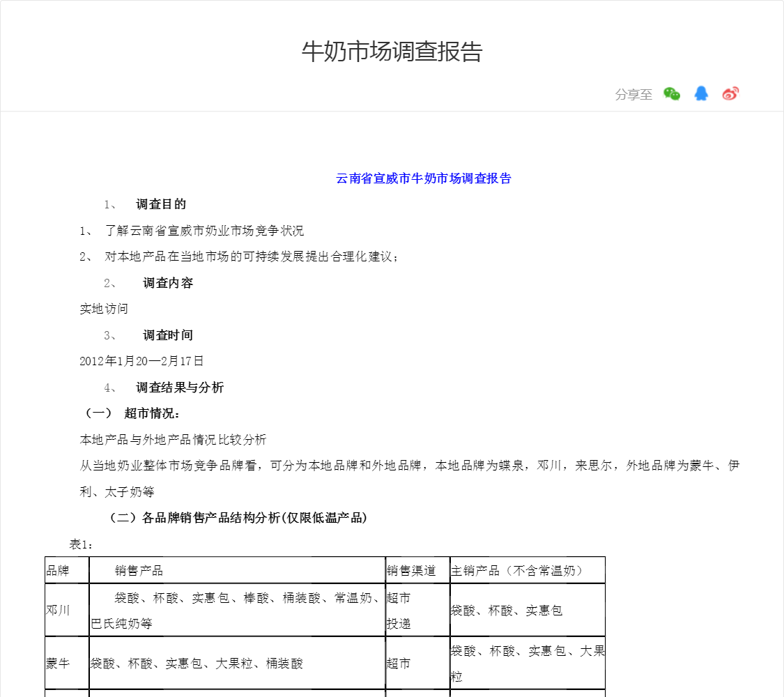Click the table caption 表1
This screenshot has height=697, width=784.
click(x=80, y=544)
